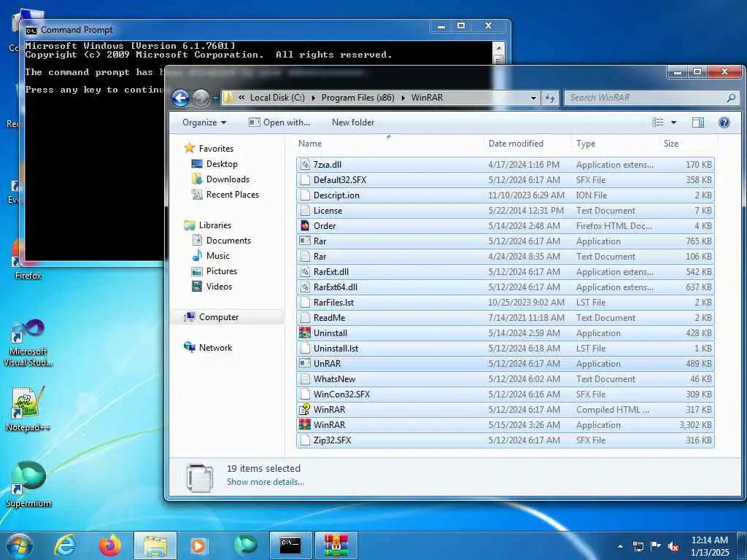The width and height of the screenshot is (747, 560).
Task: Select the WinRAR application icon
Action: pyautogui.click(x=305, y=425)
